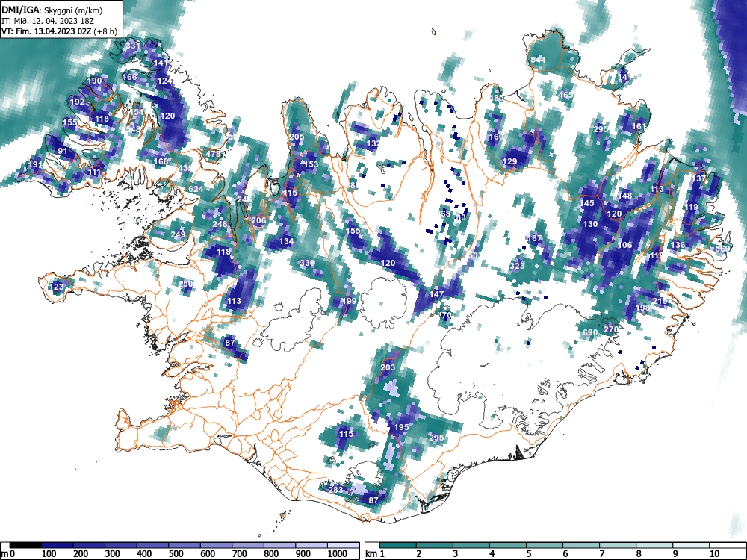Click the visibility value '323' on the map

(x=517, y=266)
